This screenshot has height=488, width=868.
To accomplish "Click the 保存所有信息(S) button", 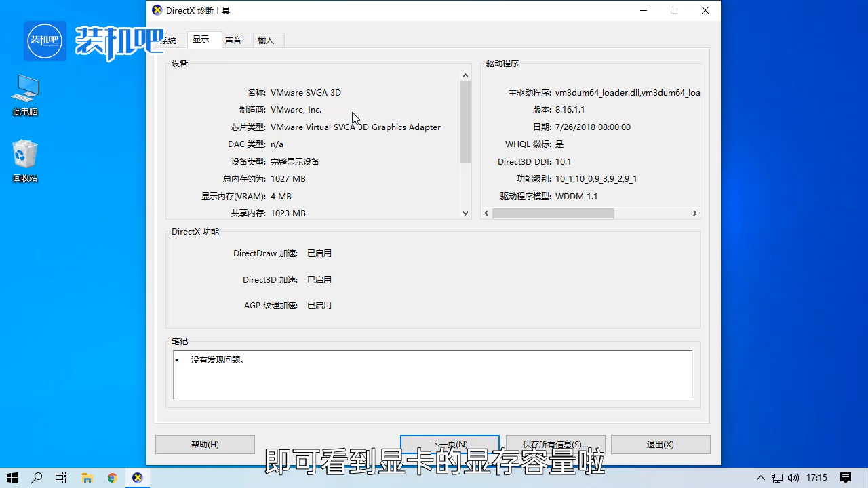I will 555,444.
